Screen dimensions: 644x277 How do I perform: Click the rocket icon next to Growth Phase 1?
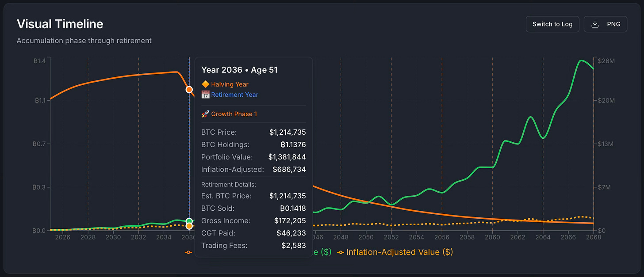[205, 114]
